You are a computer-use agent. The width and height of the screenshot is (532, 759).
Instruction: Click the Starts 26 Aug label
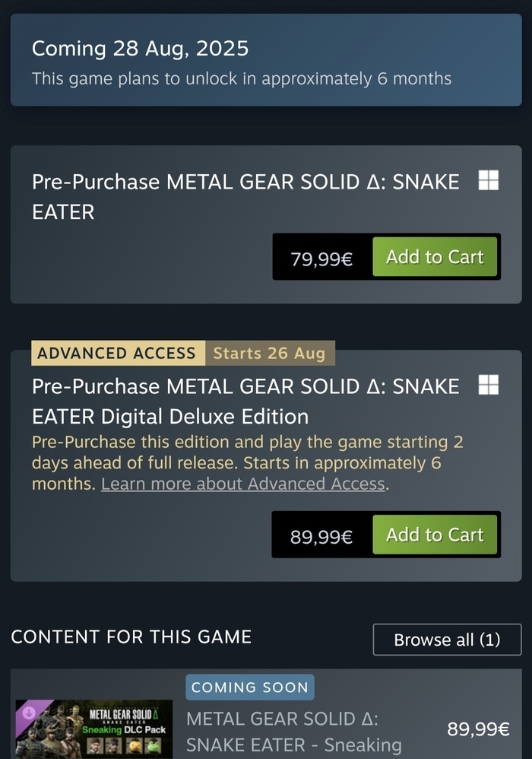269,353
